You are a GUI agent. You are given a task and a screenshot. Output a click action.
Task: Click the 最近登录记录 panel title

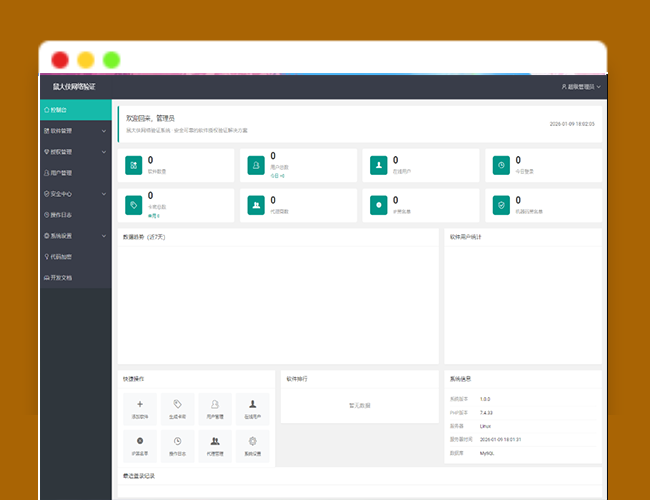(x=139, y=476)
